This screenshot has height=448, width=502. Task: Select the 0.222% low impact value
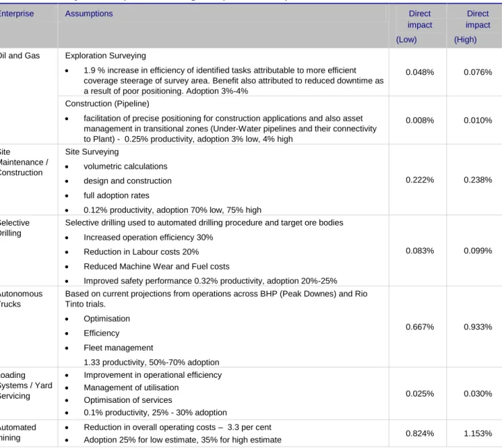420,180
